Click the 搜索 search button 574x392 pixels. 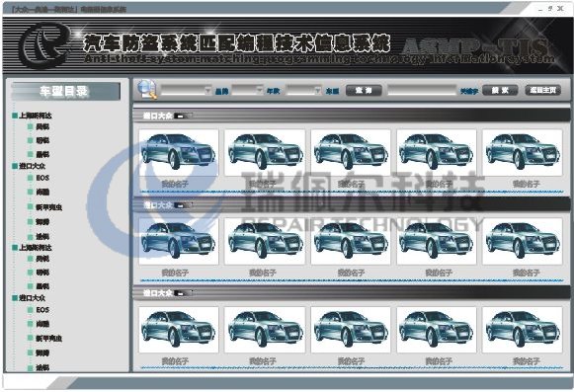click(500, 90)
